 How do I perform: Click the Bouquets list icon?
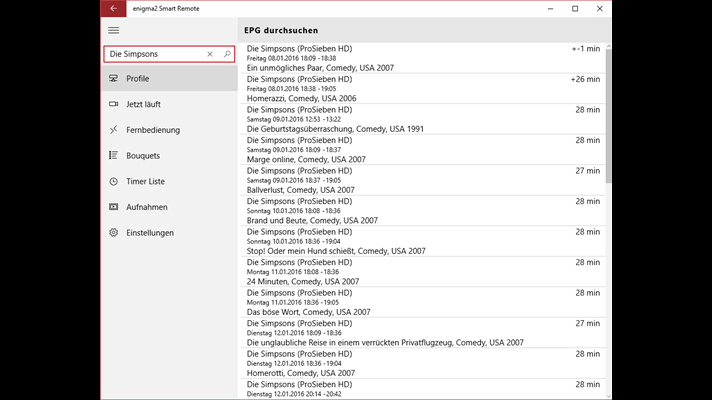click(114, 156)
